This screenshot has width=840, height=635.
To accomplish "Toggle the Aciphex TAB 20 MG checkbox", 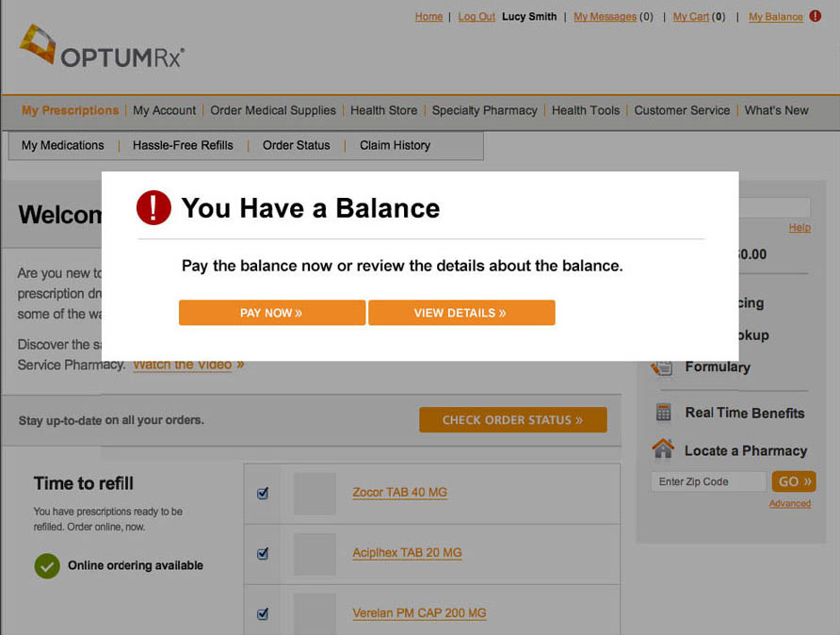I will point(263,553).
